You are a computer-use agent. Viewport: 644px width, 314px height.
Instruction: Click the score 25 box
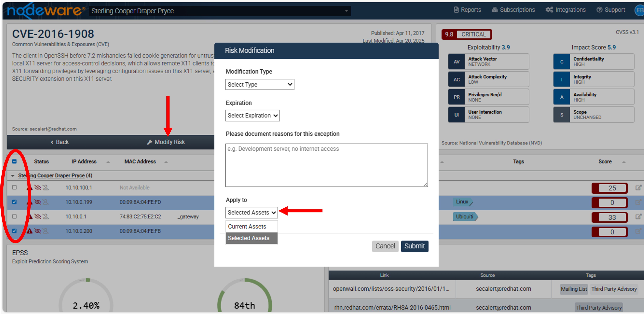point(610,188)
